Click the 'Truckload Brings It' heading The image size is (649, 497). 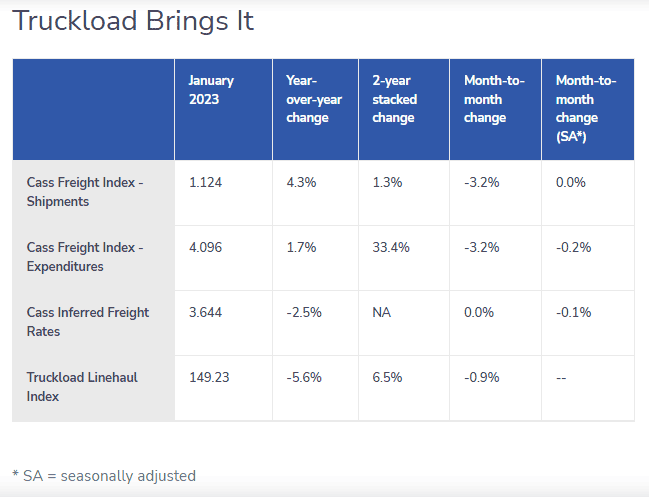(133, 22)
